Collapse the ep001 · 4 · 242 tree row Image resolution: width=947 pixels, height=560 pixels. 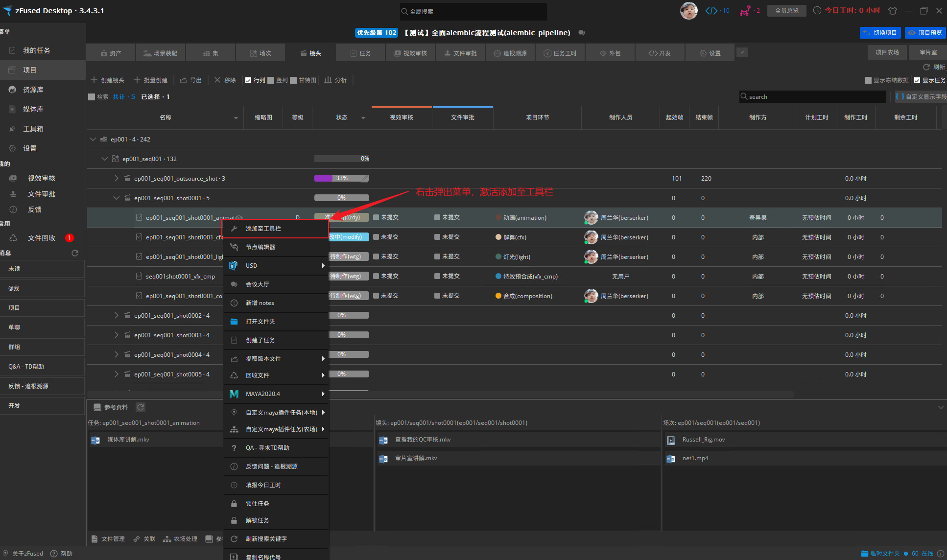[93, 140]
